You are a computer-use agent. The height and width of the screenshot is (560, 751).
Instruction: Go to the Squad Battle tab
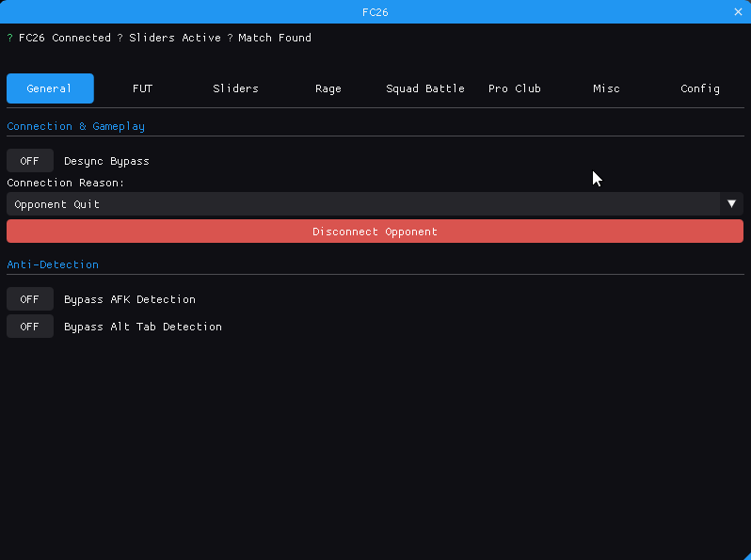click(425, 88)
